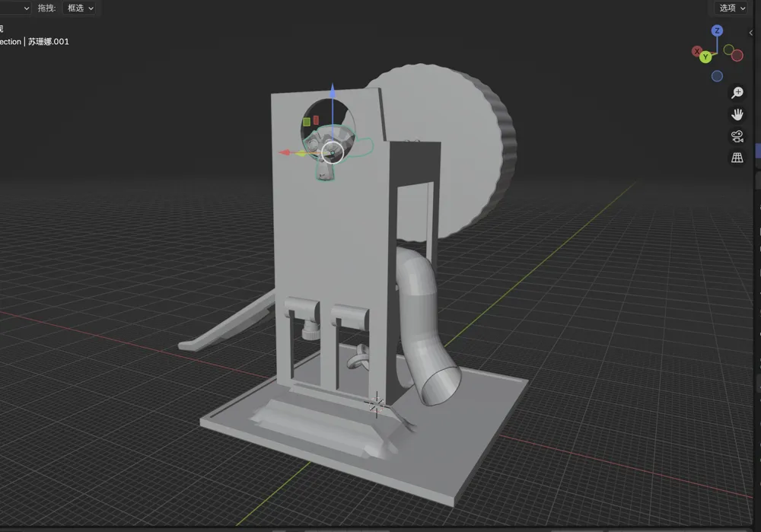Click the red X axis gizmo ball
Image resolution: width=761 pixels, height=532 pixels.
point(697,51)
